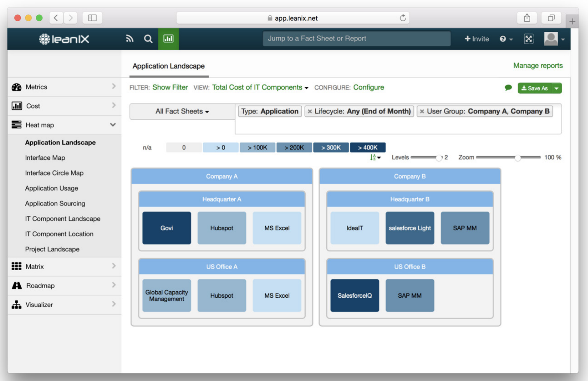
Task: Click the Heat map layers icon
Action: (x=16, y=125)
